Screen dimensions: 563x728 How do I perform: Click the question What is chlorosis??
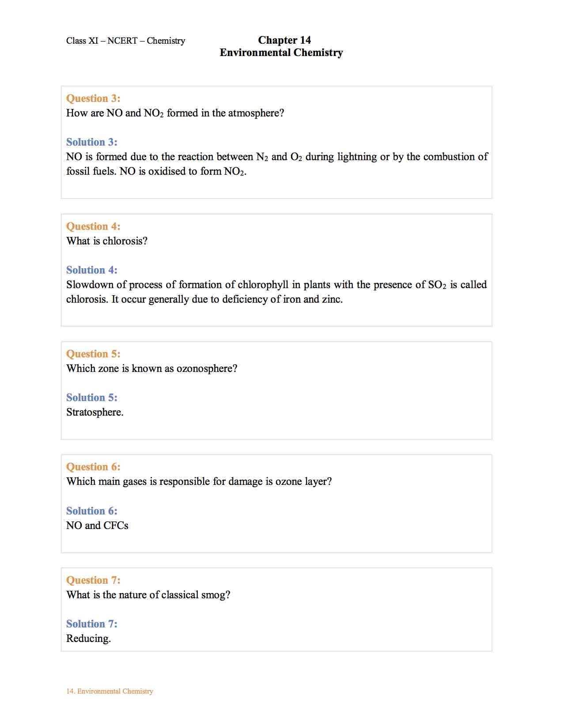(107, 241)
